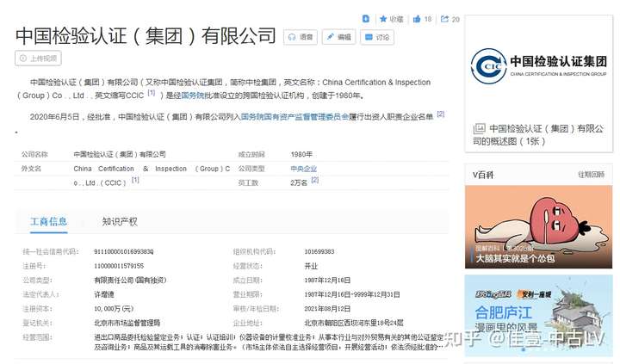Click the organization code 101699383
This screenshot has width=620, height=364.
tap(319, 252)
